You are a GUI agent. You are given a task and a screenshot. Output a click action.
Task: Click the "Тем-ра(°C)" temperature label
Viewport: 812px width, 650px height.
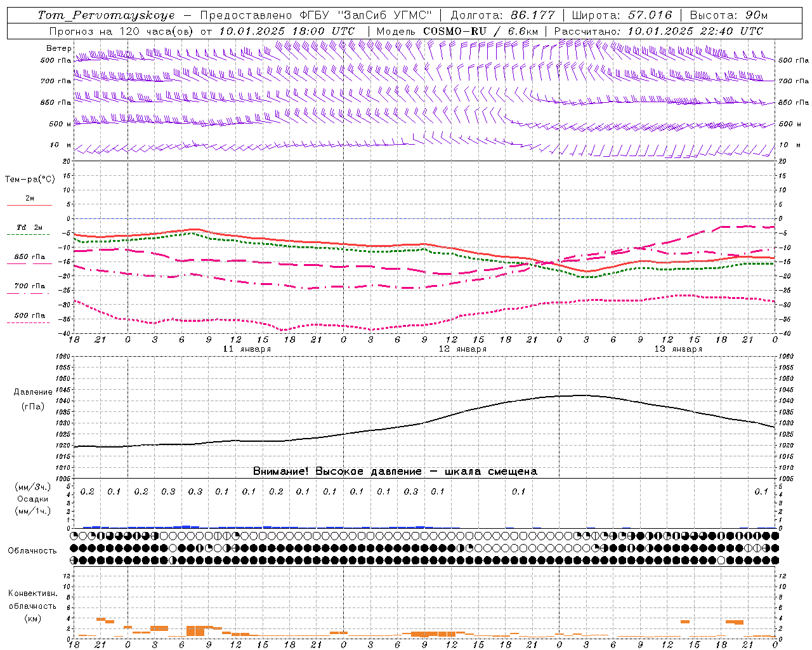(x=30, y=180)
